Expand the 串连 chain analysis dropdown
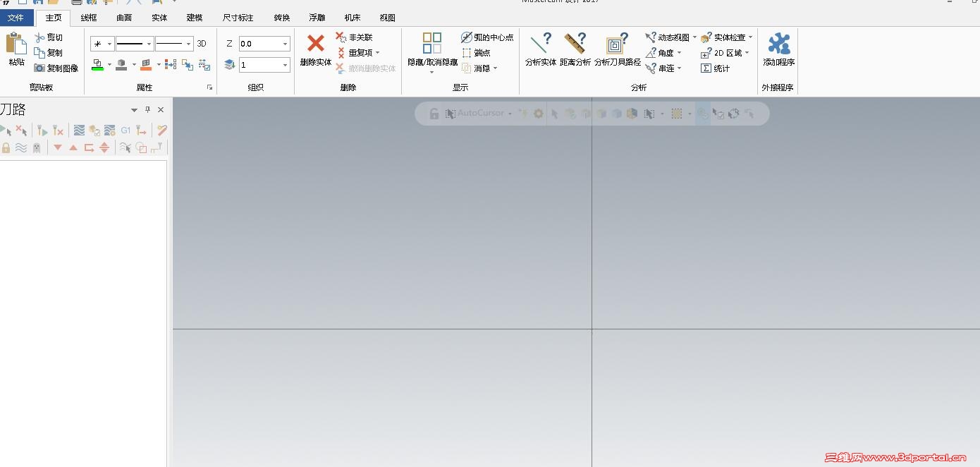Viewport: 980px width, 467px height. click(679, 68)
